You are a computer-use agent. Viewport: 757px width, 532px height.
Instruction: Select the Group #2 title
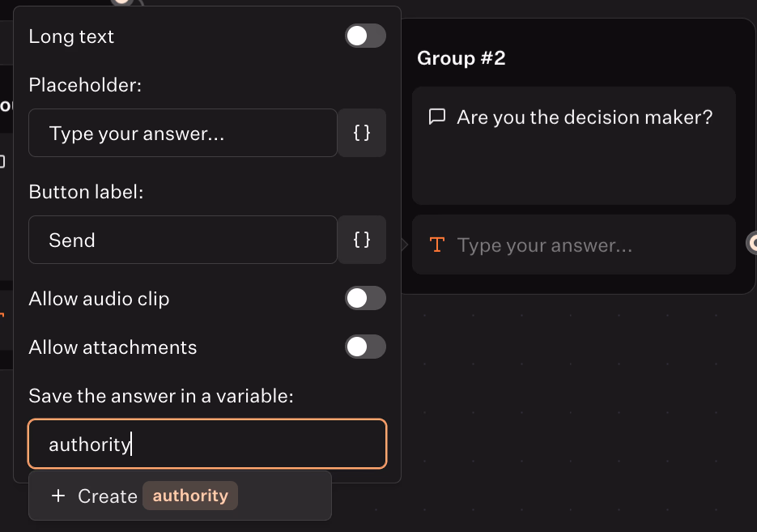coord(461,58)
